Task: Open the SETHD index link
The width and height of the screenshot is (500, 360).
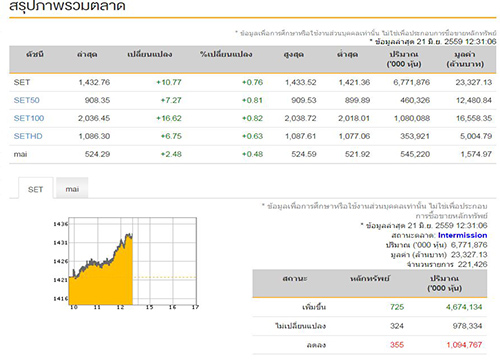Action: point(28,136)
